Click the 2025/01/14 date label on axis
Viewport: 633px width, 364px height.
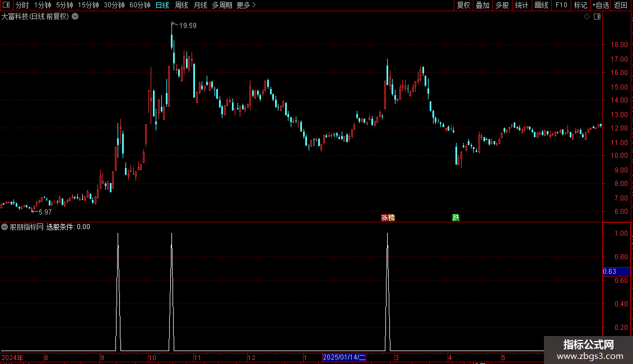tap(344, 357)
